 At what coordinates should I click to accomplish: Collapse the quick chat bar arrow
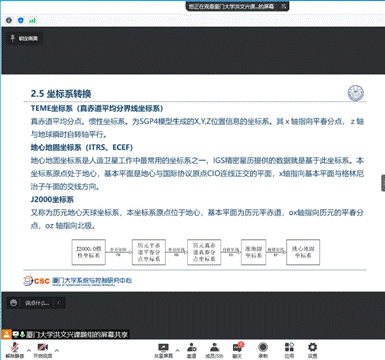coord(59,303)
